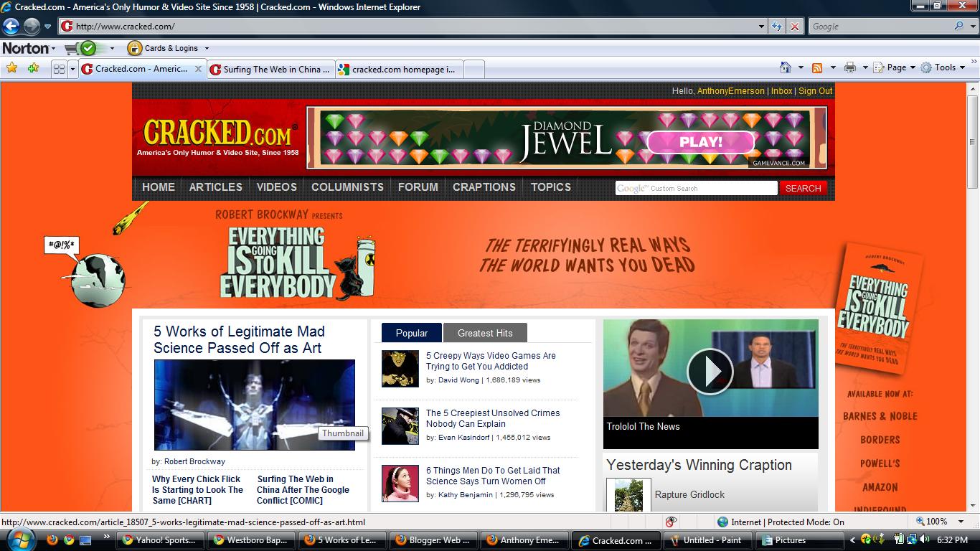
Task: Click the Print icon in command bar
Action: (x=850, y=67)
